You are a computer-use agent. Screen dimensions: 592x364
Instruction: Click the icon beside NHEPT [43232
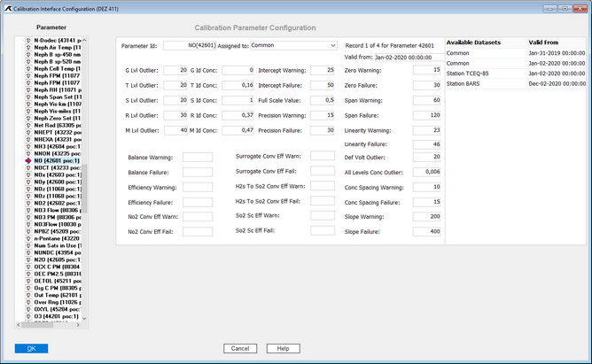pyautogui.click(x=28, y=132)
